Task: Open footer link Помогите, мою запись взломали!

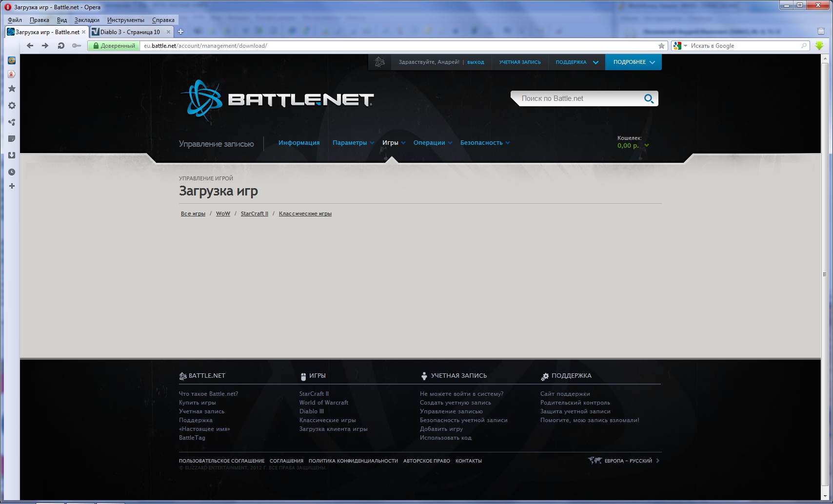Action: tap(590, 420)
